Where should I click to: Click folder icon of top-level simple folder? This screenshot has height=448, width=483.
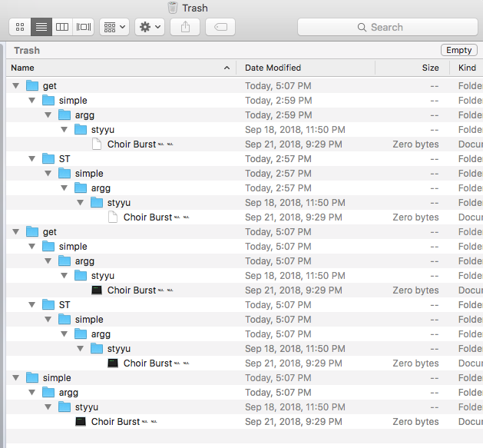32,377
